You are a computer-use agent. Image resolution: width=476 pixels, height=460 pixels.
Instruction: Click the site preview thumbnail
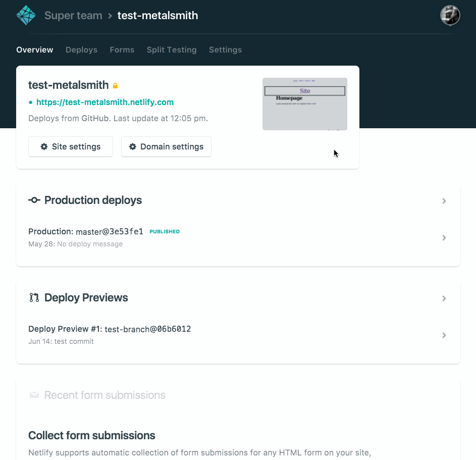[x=304, y=104]
